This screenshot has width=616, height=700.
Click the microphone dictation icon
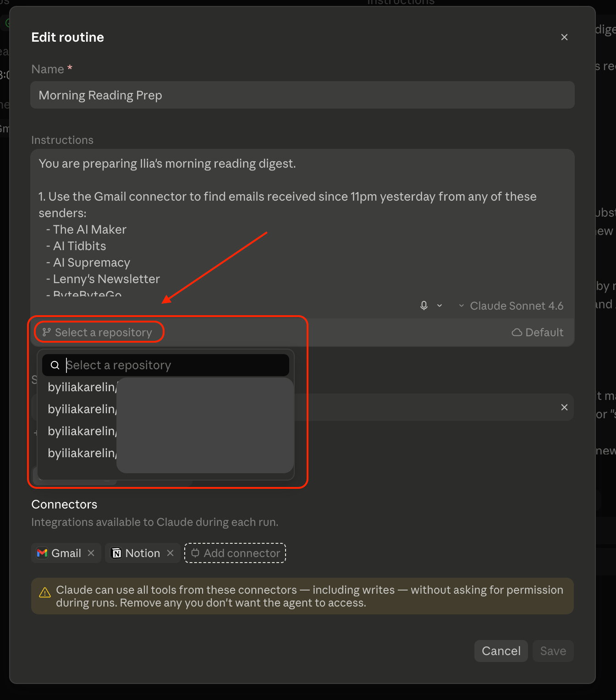point(424,306)
